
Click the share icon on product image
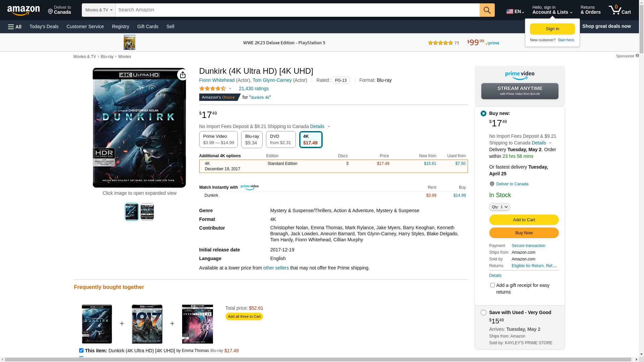(x=182, y=75)
